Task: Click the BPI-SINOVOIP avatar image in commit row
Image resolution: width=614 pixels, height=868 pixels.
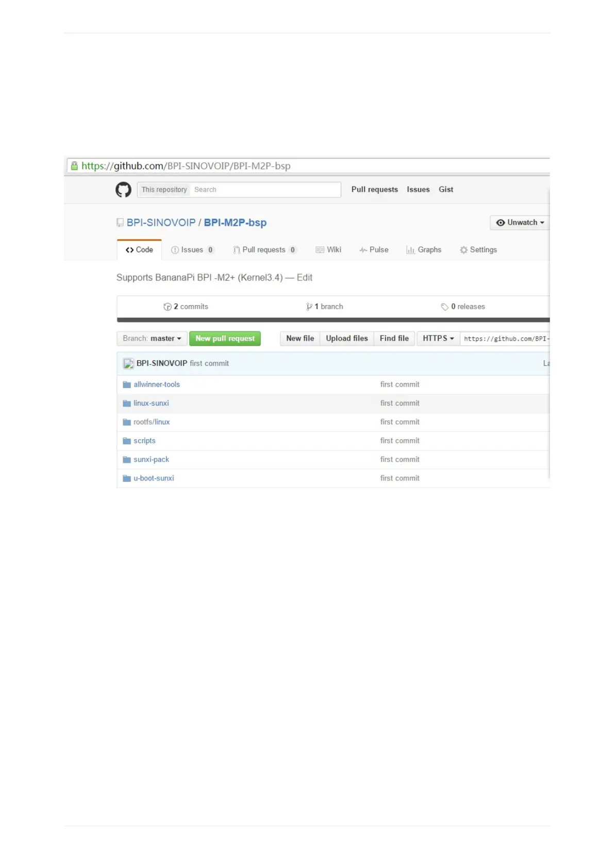Action: (128, 363)
